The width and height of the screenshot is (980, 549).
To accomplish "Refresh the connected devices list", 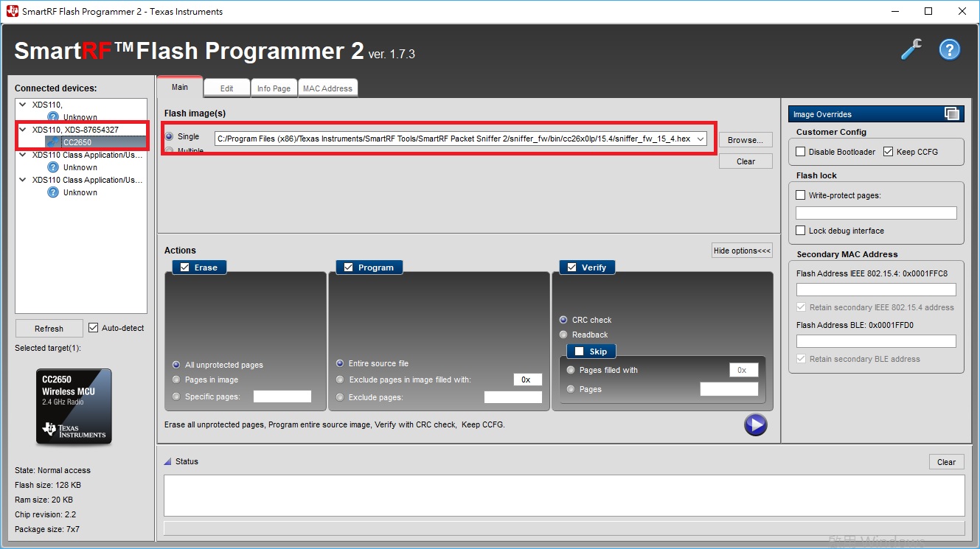I will pyautogui.click(x=49, y=327).
